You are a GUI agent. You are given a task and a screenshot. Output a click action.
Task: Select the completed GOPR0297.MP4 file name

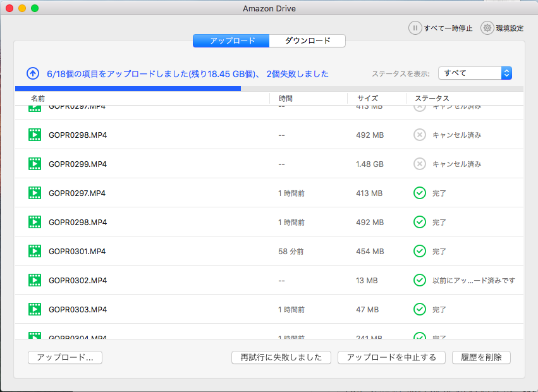pos(77,193)
